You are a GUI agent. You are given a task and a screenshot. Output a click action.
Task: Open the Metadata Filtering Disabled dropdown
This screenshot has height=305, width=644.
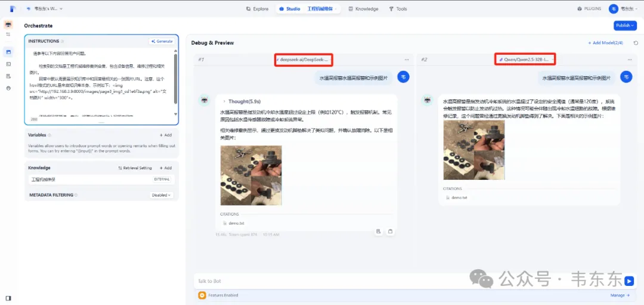coord(162,195)
